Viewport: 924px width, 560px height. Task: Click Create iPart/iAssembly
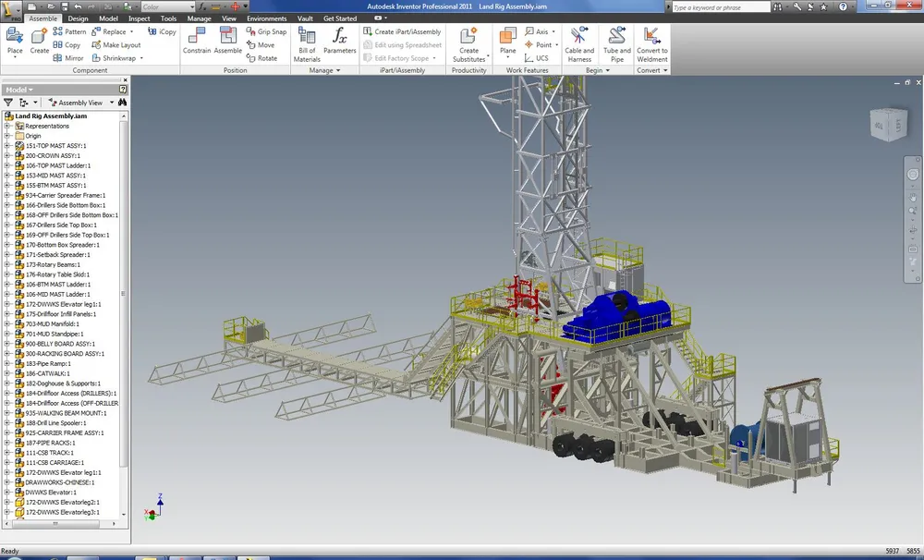pos(402,31)
